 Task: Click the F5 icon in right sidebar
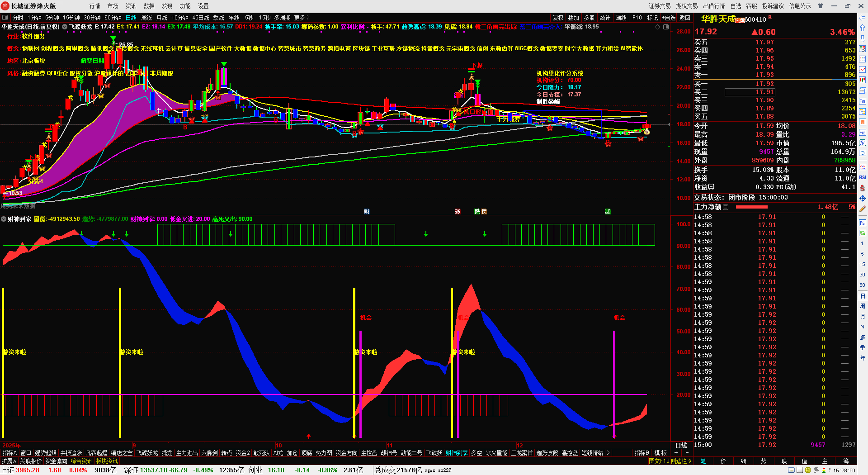[863, 223]
